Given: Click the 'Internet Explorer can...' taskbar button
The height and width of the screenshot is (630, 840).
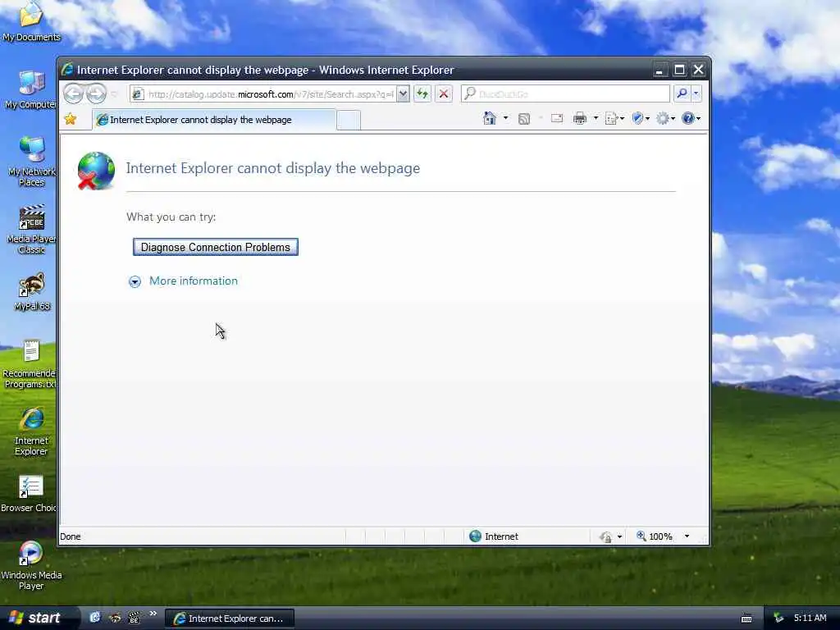Looking at the screenshot, I should [x=230, y=619].
